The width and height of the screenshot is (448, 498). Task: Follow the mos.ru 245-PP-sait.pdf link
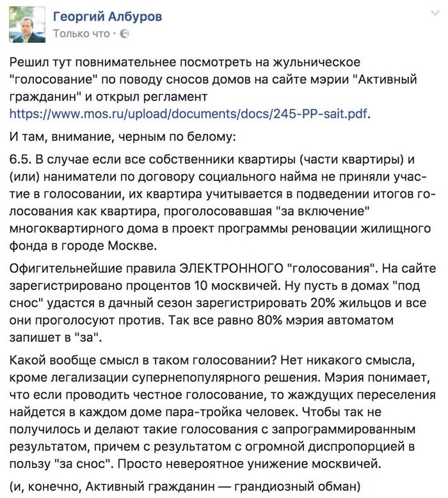tap(188, 114)
